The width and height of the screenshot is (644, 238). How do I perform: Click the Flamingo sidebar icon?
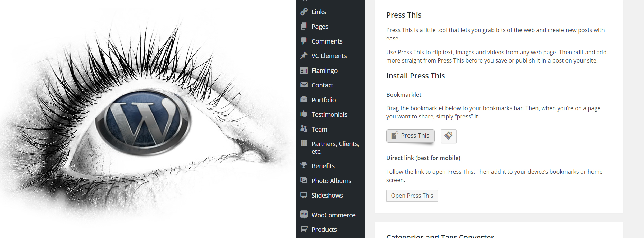click(x=304, y=70)
